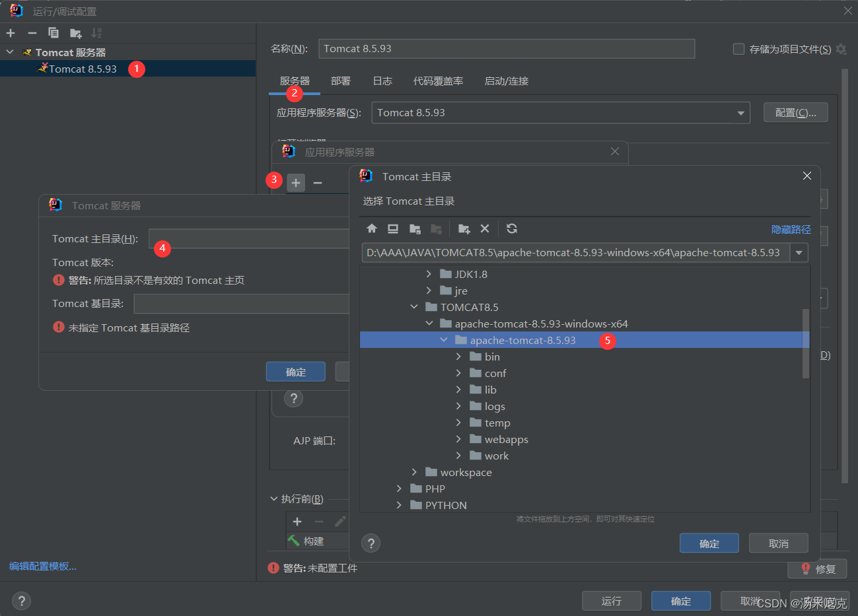Screen dimensions: 858x616
Task: Collapse the TOMCAT8.5 folder
Action: tap(414, 307)
